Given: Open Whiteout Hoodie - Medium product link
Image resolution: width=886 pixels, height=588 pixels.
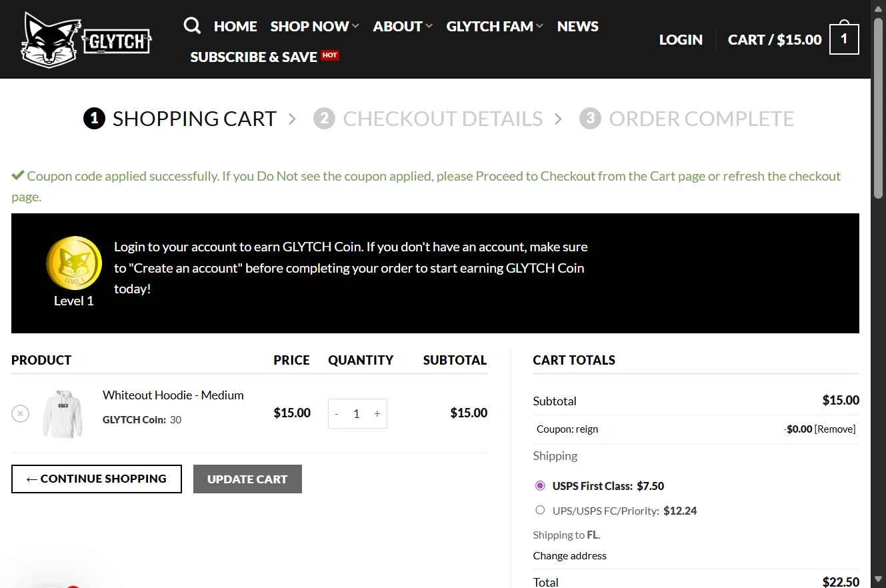Looking at the screenshot, I should point(173,395).
